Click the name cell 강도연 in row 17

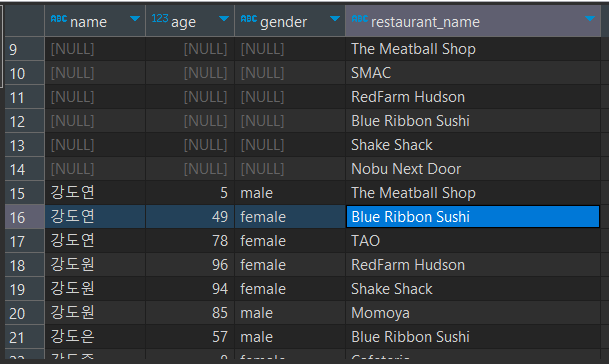95,241
